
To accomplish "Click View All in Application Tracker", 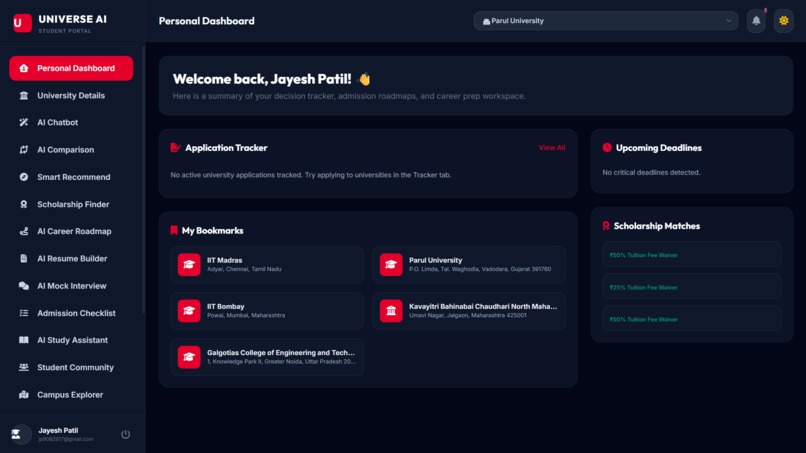I will tap(552, 148).
